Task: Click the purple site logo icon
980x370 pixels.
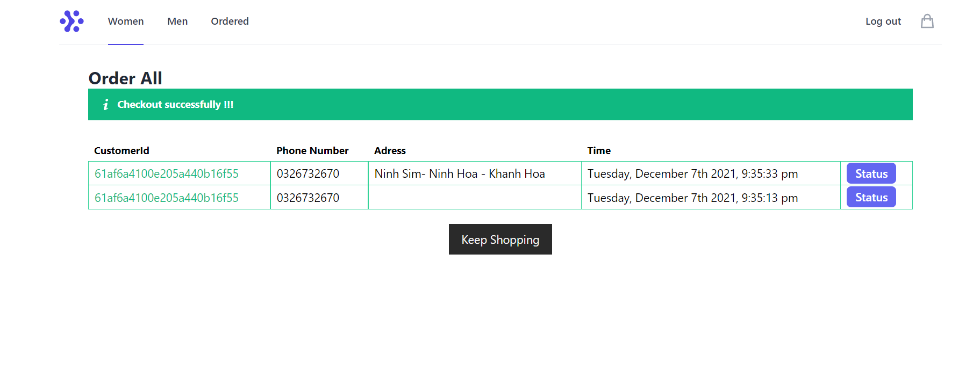Action: (x=72, y=21)
